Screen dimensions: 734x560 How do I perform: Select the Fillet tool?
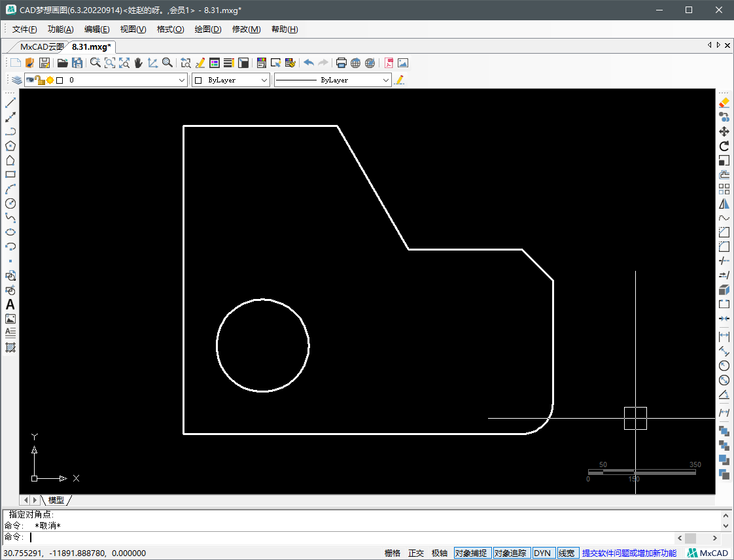pos(724,247)
